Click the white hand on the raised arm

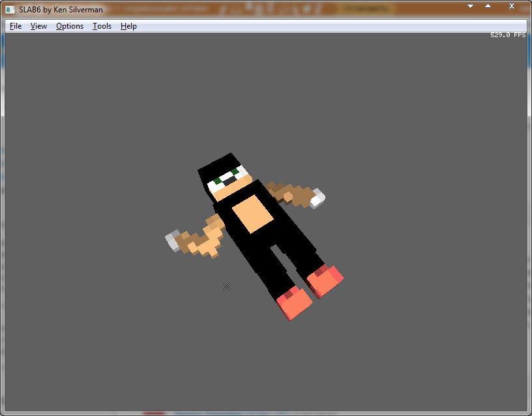(318, 198)
